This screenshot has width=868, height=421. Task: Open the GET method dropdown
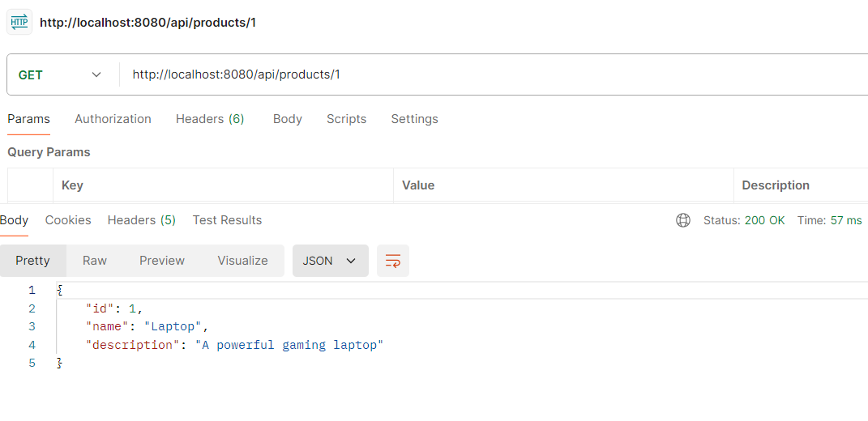[61, 74]
